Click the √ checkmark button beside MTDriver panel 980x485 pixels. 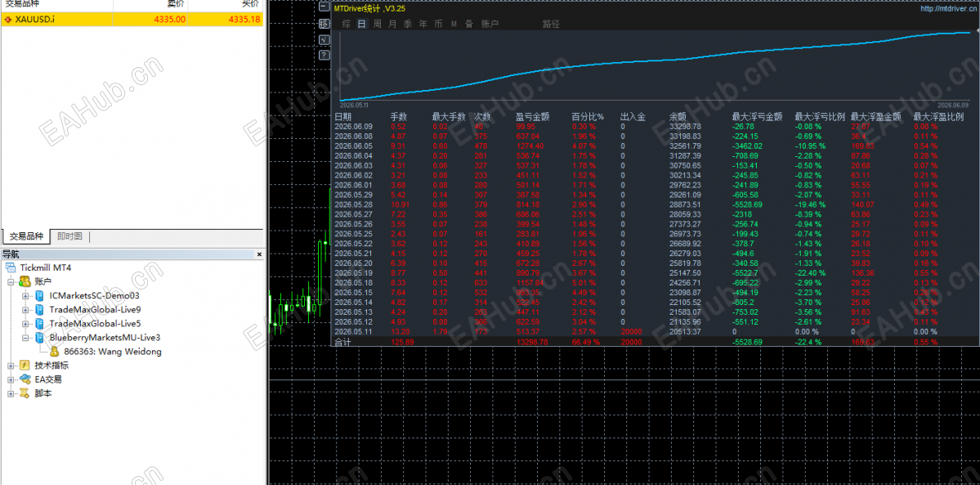[324, 39]
